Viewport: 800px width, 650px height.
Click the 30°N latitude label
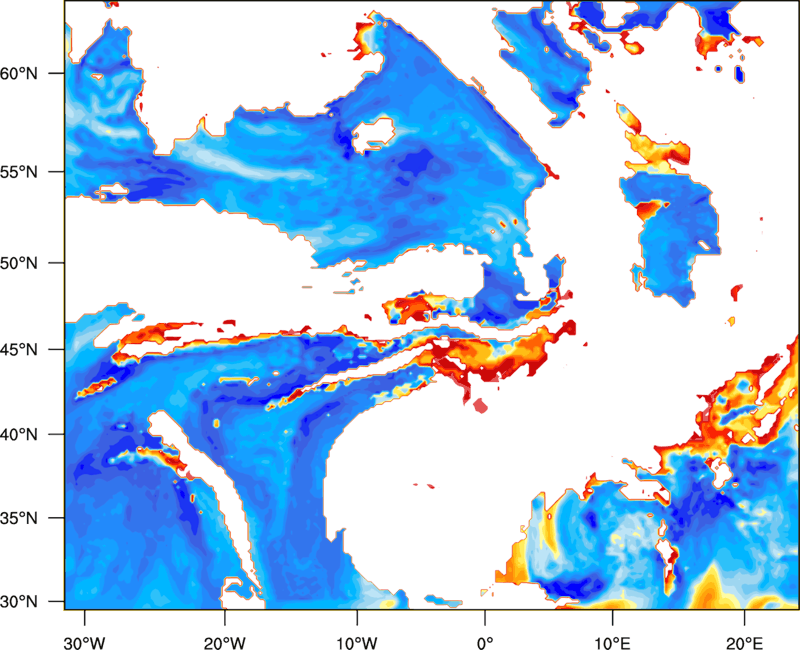[19, 602]
